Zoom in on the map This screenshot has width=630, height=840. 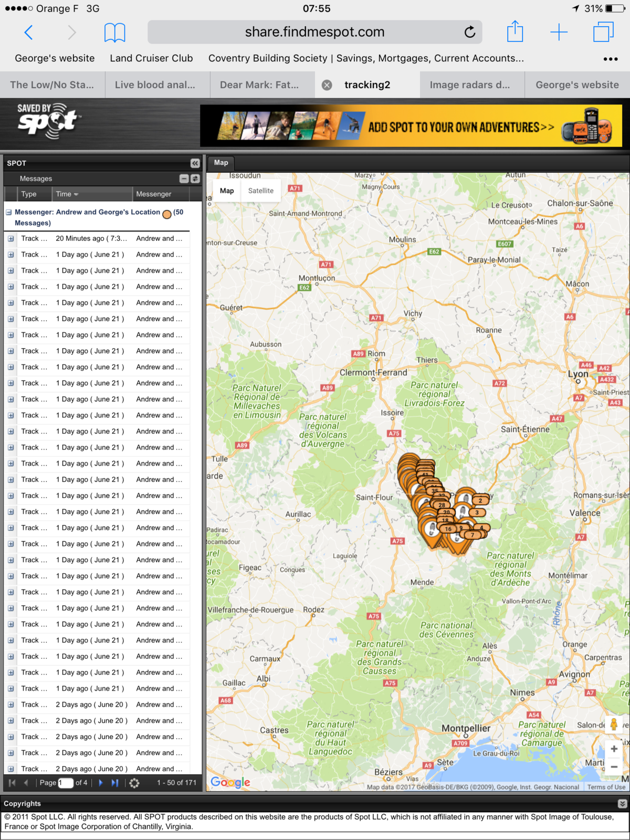[614, 749]
